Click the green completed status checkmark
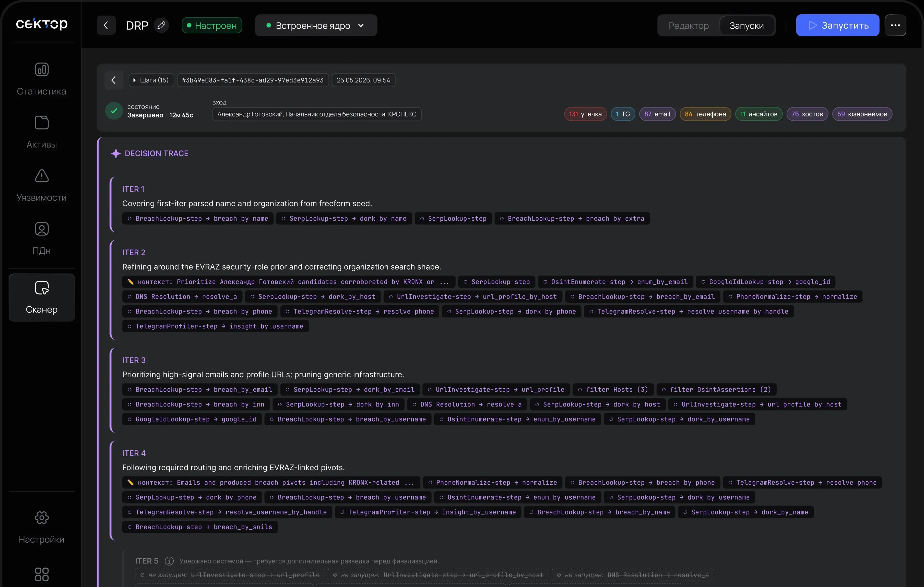This screenshot has width=924, height=587. click(114, 111)
